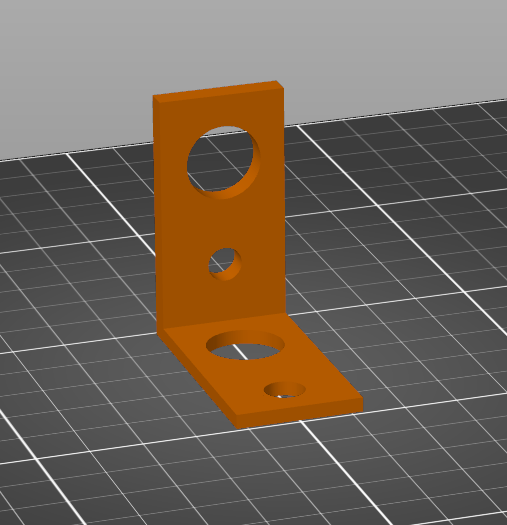Click the large hole in the vertical plate

(223, 162)
